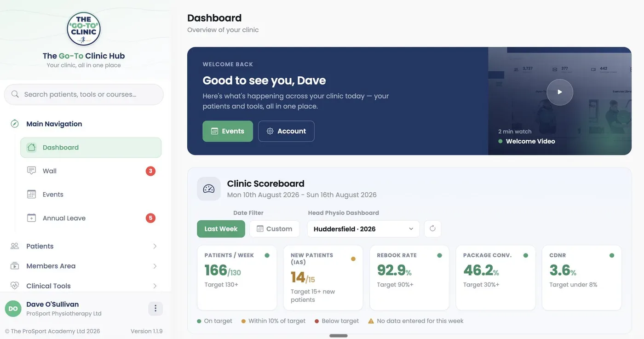Open the Huddersfield · 2026 dropdown
Screen dimensions: 644x339
(x=363, y=229)
